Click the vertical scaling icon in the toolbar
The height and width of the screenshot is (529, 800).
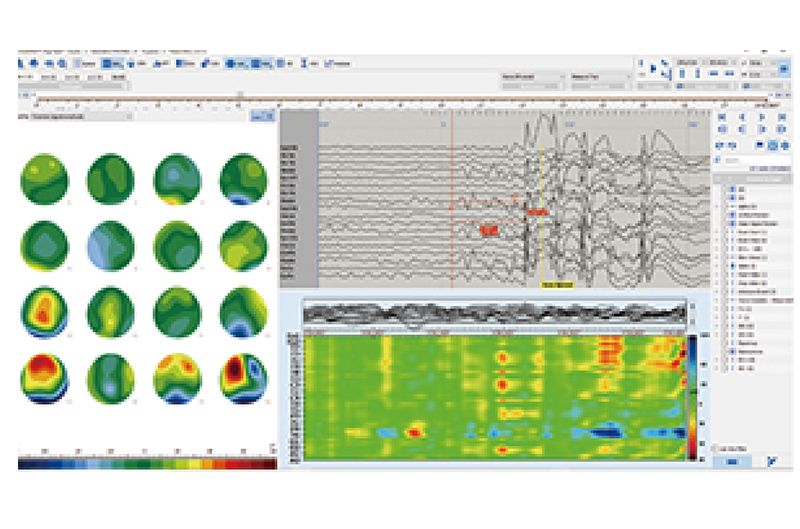[x=304, y=63]
